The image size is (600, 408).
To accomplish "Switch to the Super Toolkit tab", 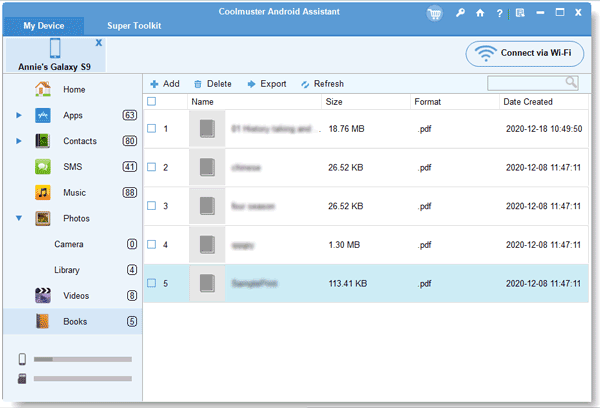I will pos(134,26).
